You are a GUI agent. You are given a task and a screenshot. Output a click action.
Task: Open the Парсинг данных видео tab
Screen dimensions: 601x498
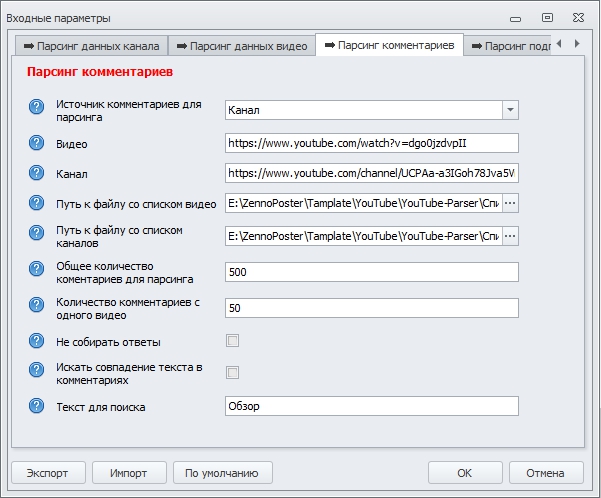coord(240,46)
